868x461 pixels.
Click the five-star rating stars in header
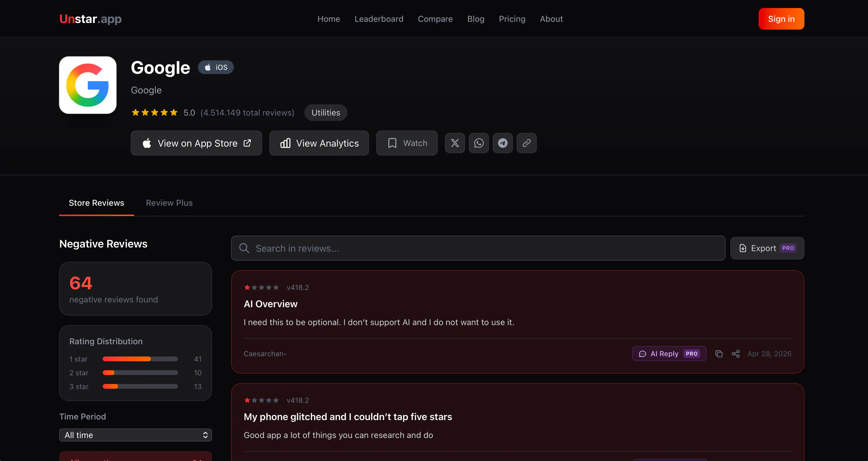(154, 113)
